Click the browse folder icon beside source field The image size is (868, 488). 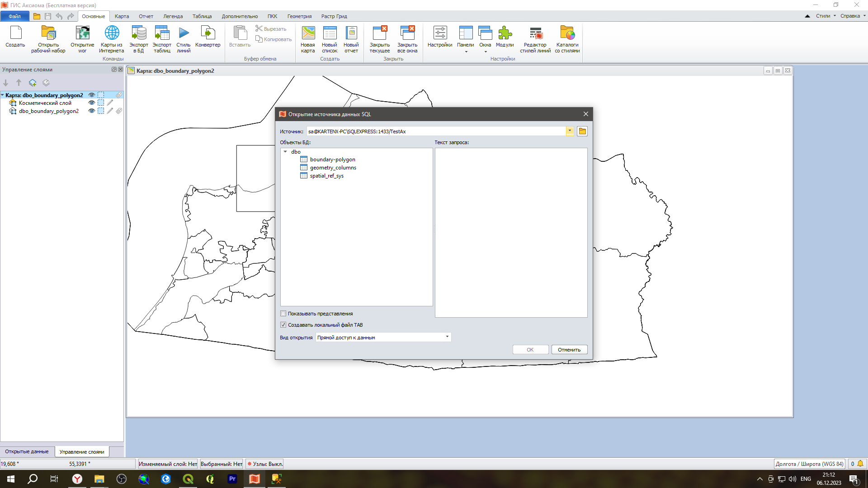pyautogui.click(x=582, y=131)
